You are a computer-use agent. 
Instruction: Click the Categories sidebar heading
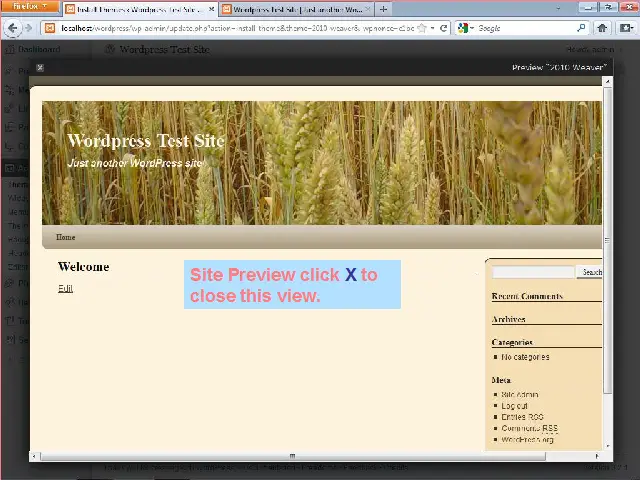(x=512, y=342)
